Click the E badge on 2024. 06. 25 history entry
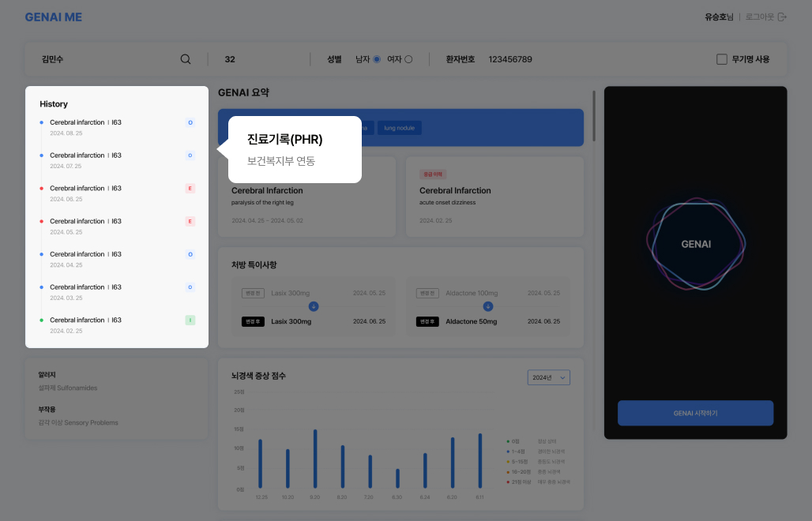Screen dimensions: 812x521 coord(190,189)
